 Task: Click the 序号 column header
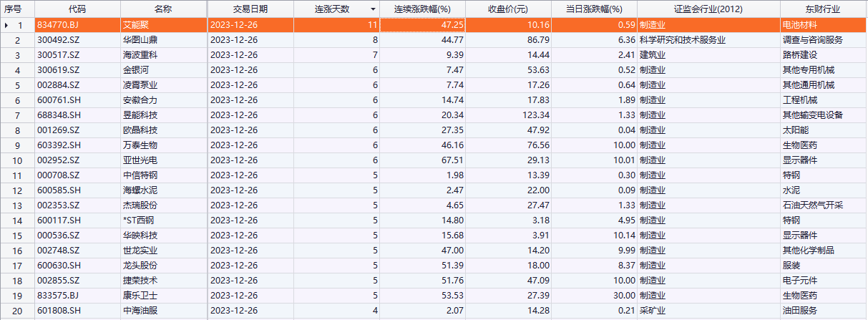click(x=16, y=9)
